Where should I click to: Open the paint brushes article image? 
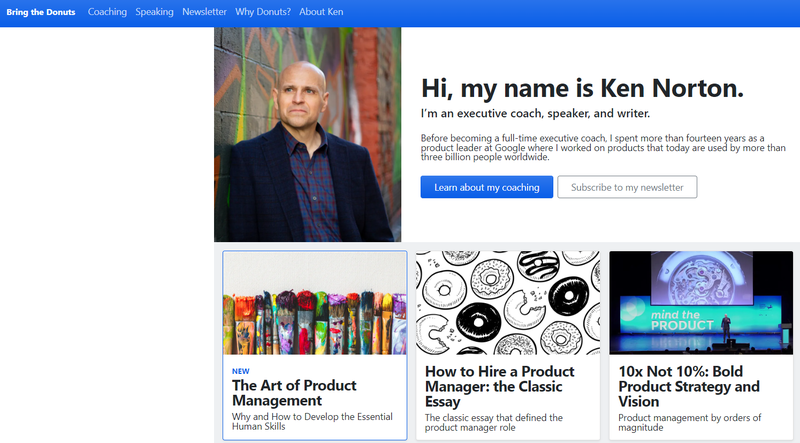point(315,302)
